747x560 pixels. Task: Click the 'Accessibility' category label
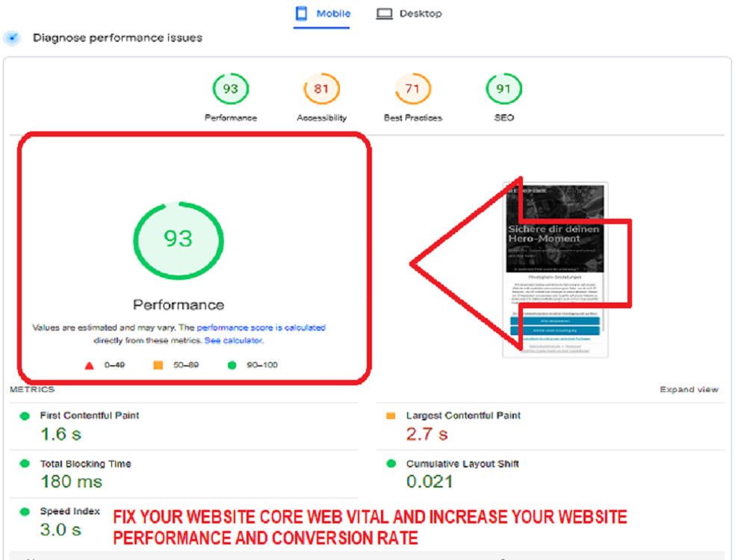(x=321, y=118)
